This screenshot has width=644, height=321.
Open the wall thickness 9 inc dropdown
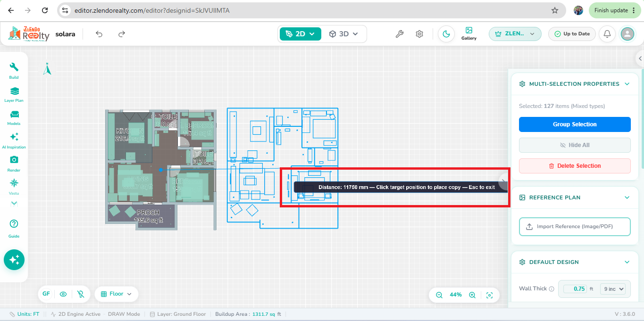612,289
